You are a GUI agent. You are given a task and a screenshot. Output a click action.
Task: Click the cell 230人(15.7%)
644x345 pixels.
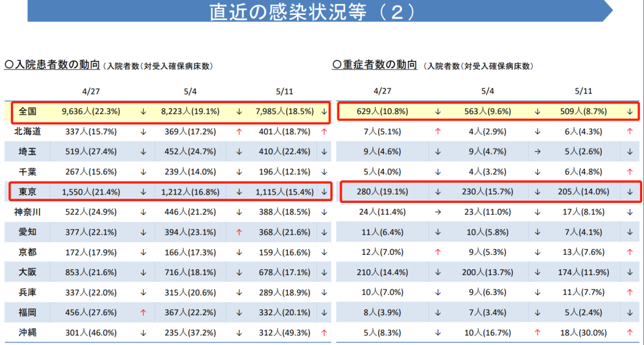click(487, 192)
